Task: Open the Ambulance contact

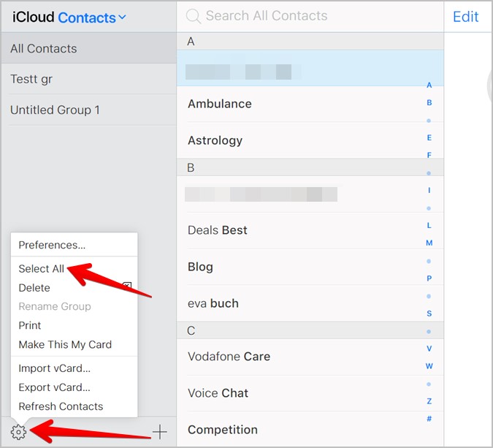Action: click(310, 104)
